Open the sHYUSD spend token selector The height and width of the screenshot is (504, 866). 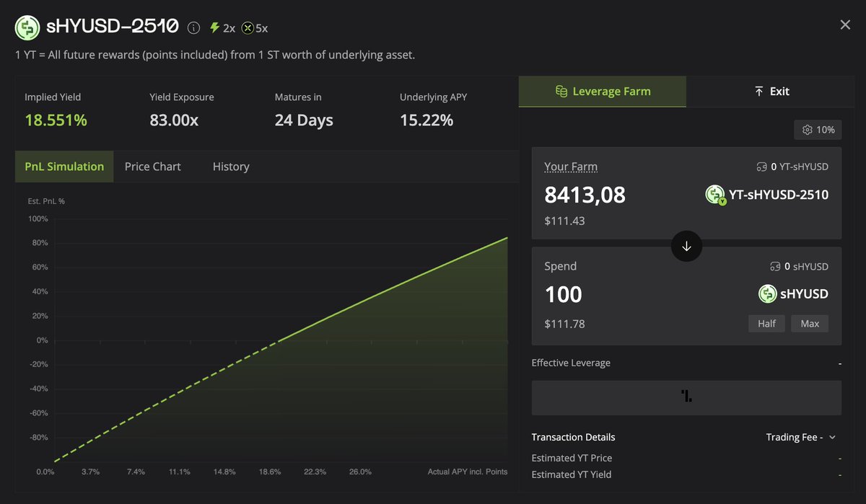coord(793,294)
